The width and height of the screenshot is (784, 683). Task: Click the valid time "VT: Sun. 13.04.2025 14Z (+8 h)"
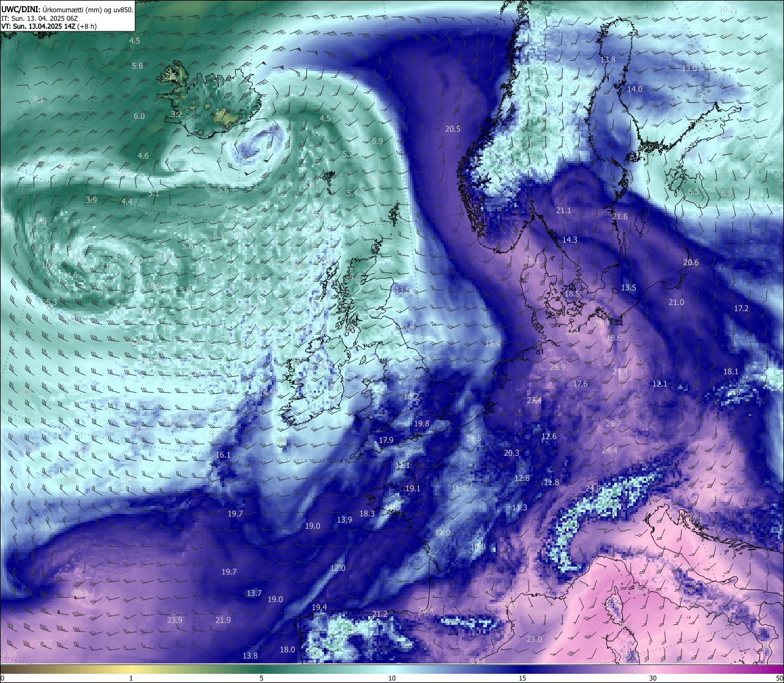tap(49, 27)
